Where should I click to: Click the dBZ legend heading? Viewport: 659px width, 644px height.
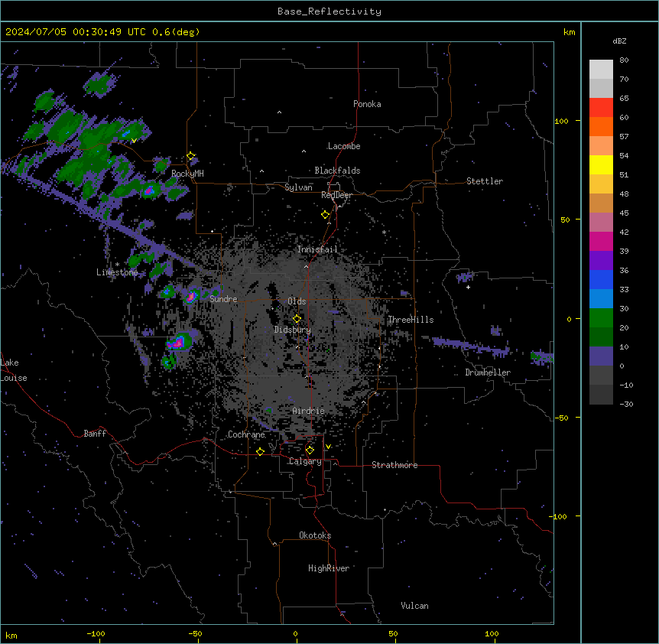coord(619,41)
